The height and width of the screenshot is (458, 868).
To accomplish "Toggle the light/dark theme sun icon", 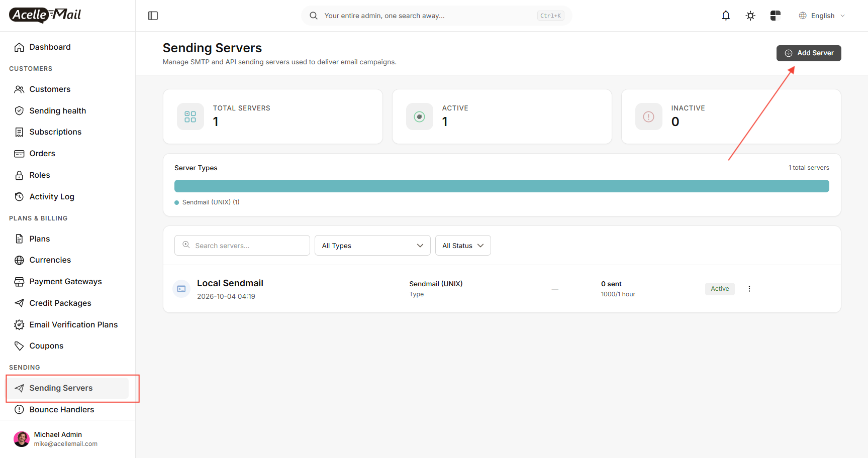I will pos(750,16).
